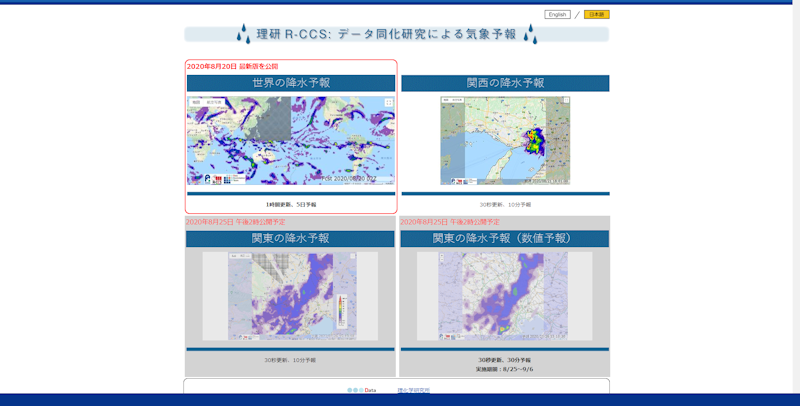Open the 世界の降水予報 heading

pos(291,83)
